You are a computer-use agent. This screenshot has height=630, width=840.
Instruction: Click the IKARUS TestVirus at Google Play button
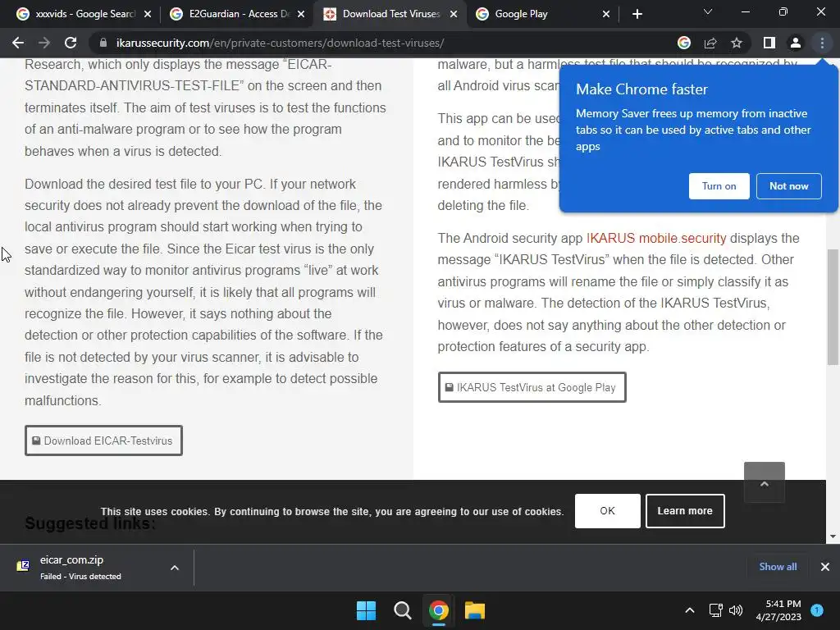click(x=532, y=387)
